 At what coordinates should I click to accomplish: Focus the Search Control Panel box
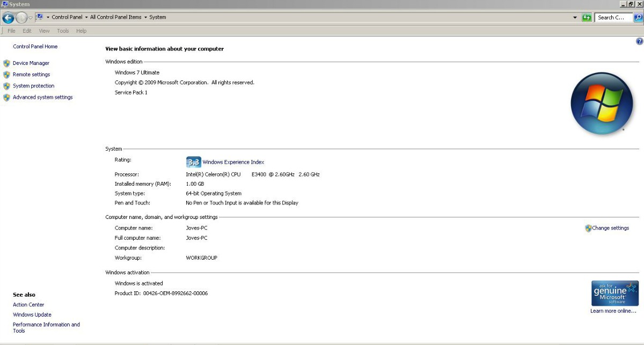[x=613, y=18]
